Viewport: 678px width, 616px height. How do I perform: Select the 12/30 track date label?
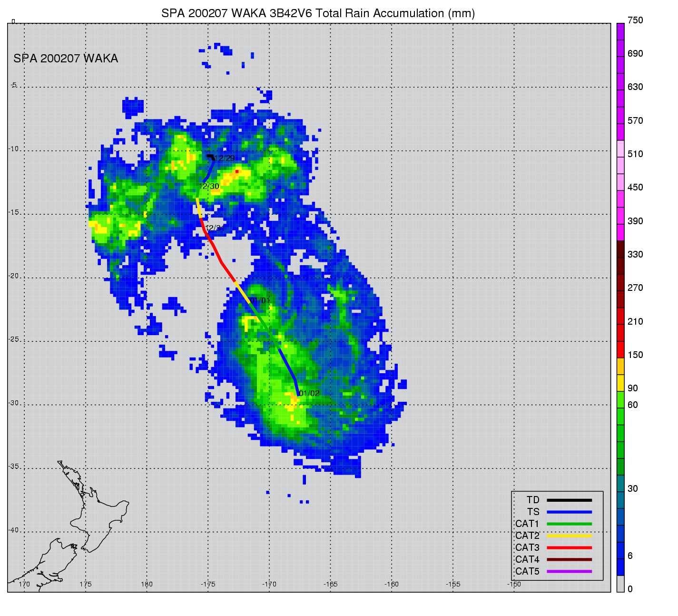[209, 187]
